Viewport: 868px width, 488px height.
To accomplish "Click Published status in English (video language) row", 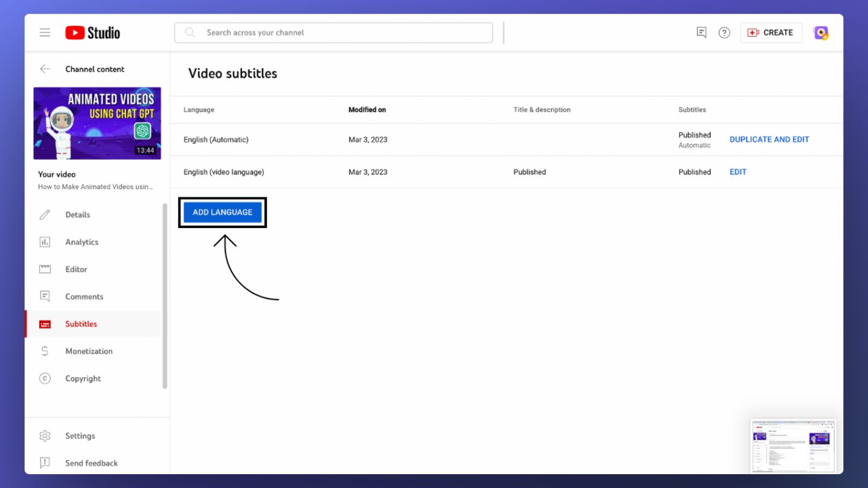I will point(695,172).
